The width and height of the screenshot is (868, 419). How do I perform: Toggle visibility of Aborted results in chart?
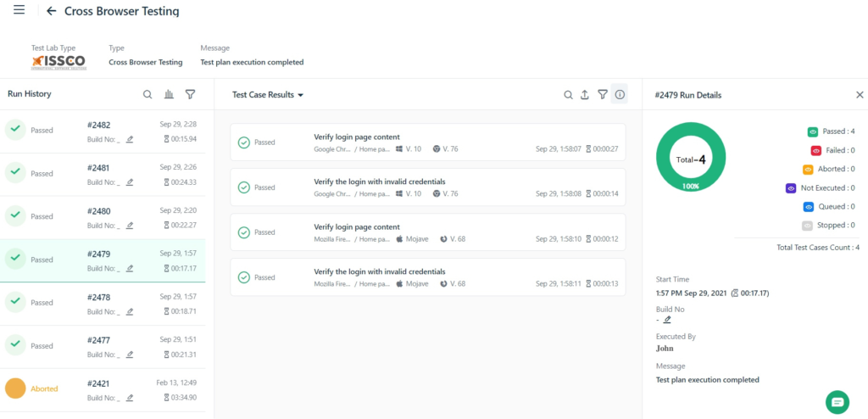(x=808, y=169)
